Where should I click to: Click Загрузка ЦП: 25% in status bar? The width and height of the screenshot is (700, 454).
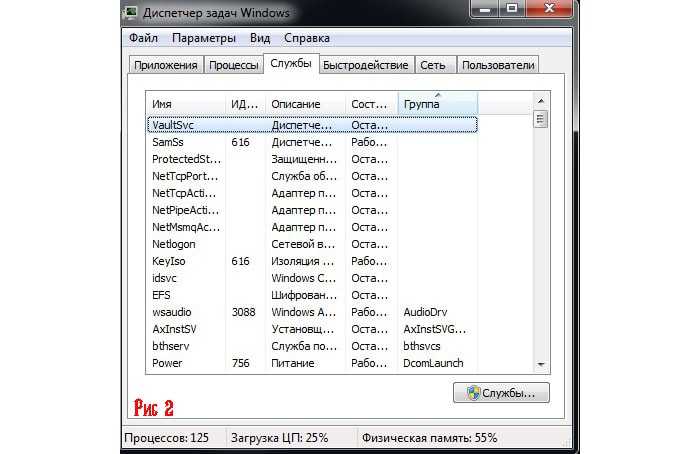coord(279,437)
